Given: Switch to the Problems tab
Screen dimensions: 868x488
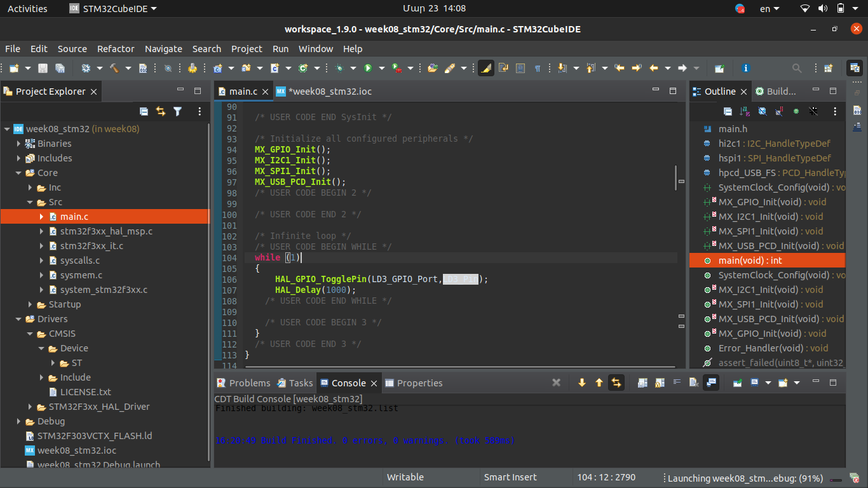Looking at the screenshot, I should click(249, 383).
